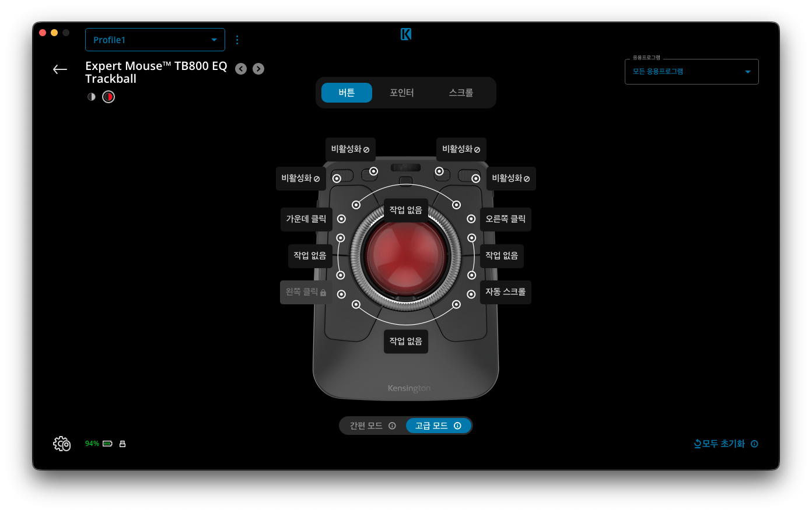The width and height of the screenshot is (812, 513).
Task: Open the 작업 없음 assignment right of the trackball
Action: (502, 255)
